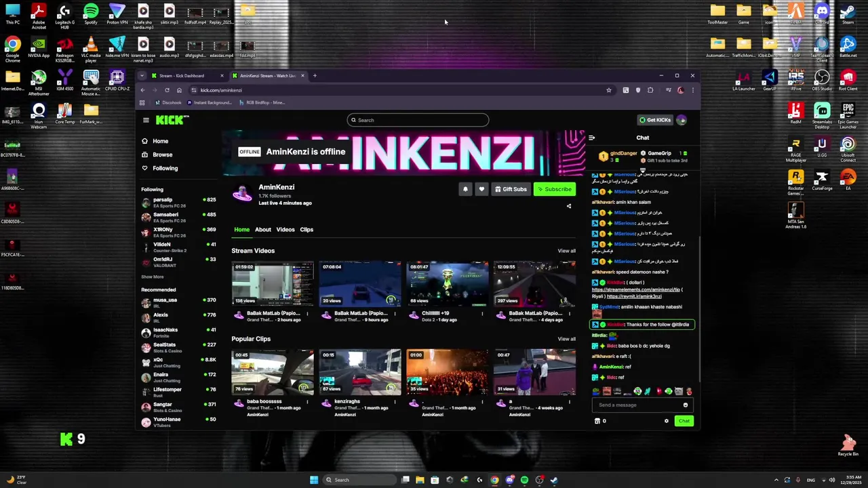The image size is (868, 488).
Task: Go back in browser history
Action: (x=142, y=90)
